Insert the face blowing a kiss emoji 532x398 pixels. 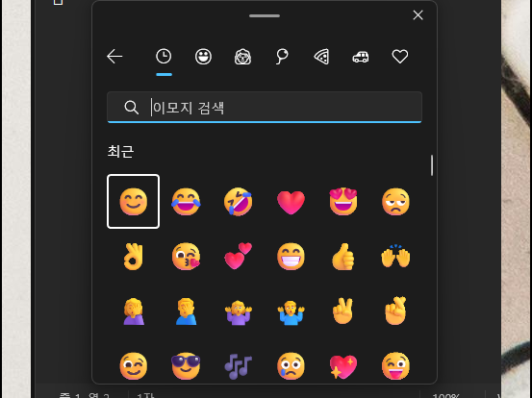pos(186,257)
